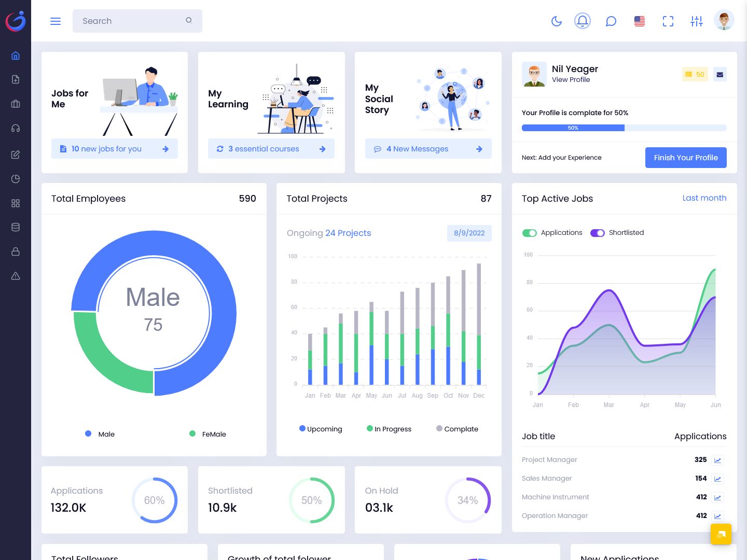Image resolution: width=747 pixels, height=560 pixels.
Task: Open the settings sliders icon in header
Action: click(x=696, y=21)
